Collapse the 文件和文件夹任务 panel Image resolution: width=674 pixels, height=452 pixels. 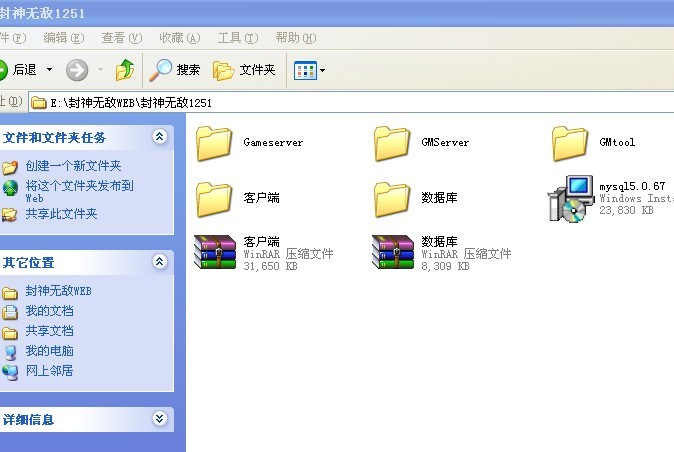click(159, 137)
